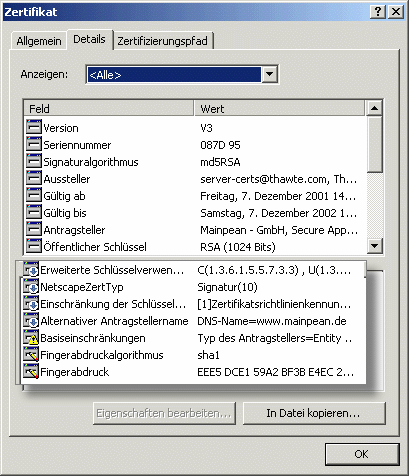Click the field list scrollbar thumb
Image resolution: width=409 pixels, height=476 pixels.
pyautogui.click(x=374, y=144)
